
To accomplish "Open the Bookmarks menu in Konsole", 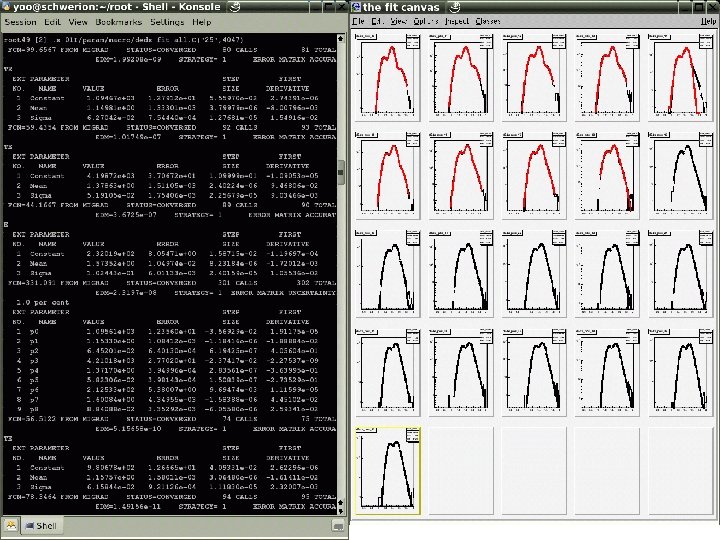I will tap(118, 22).
